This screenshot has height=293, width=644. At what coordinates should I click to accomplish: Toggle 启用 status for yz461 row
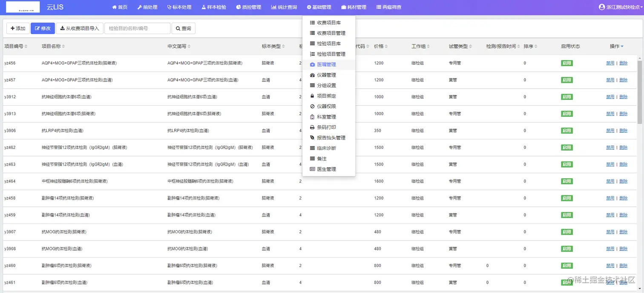(566, 282)
